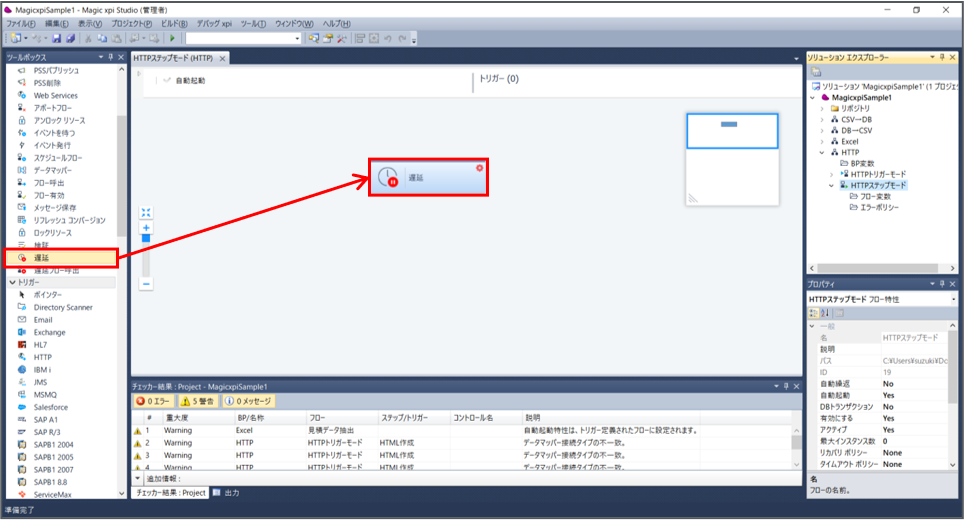Expand the Excel node in Solution Explorer

(x=822, y=141)
